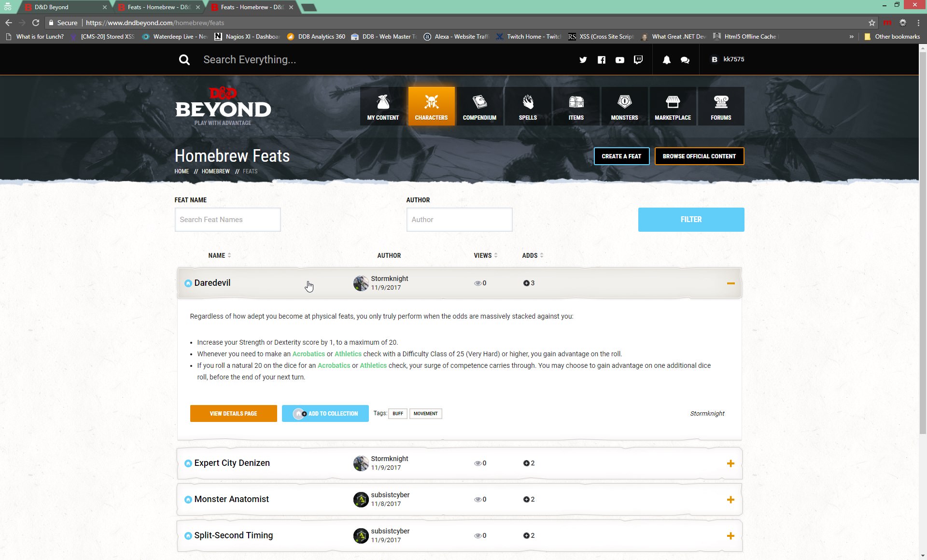Viewport: 927px width, 560px height.
Task: Select the Movement tag
Action: 425,414
